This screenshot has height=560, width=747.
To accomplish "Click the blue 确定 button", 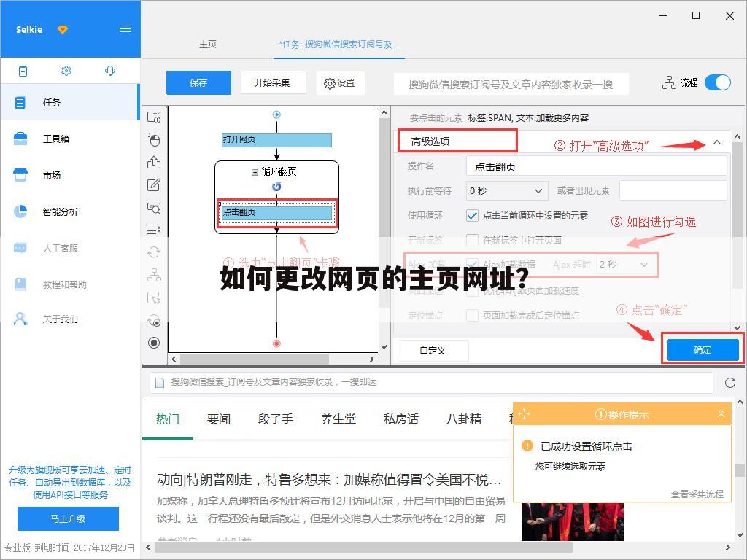I will (x=703, y=350).
